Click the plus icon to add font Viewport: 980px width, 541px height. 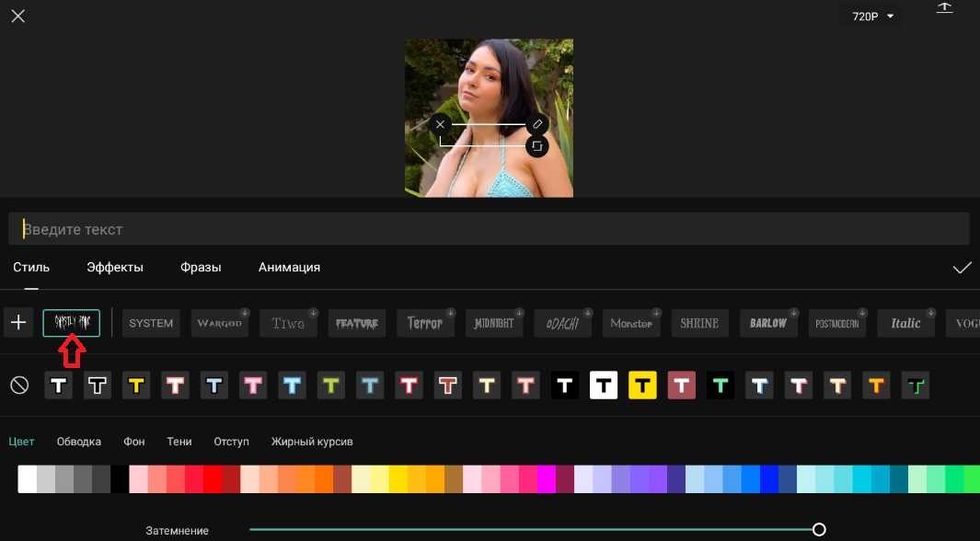tap(18, 323)
